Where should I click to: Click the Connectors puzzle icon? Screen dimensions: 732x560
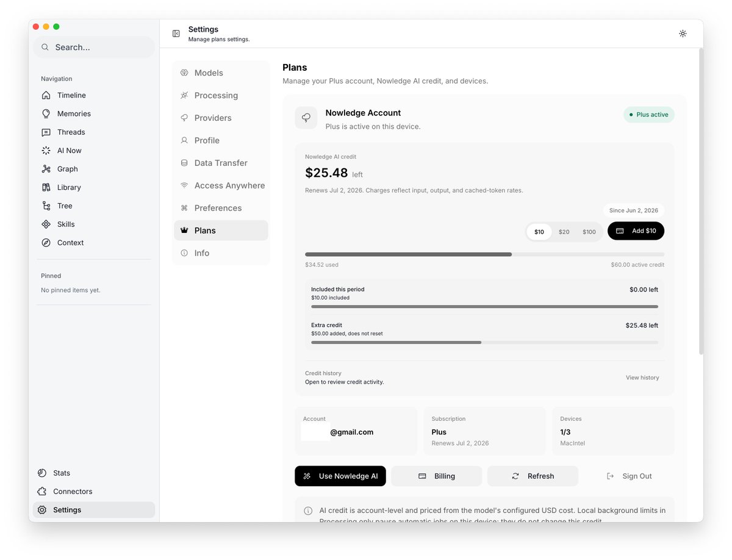pos(41,491)
